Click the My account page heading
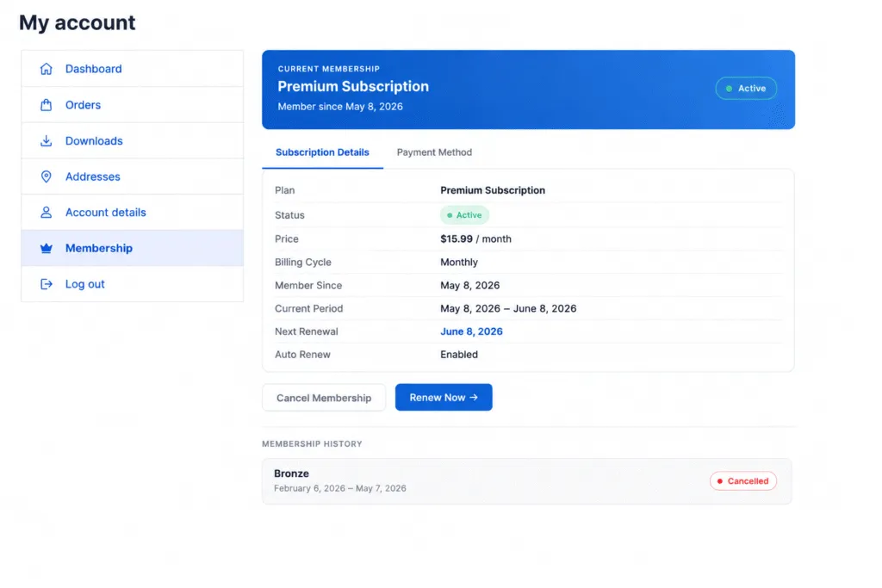Viewport: 882px width, 588px height. [x=77, y=22]
